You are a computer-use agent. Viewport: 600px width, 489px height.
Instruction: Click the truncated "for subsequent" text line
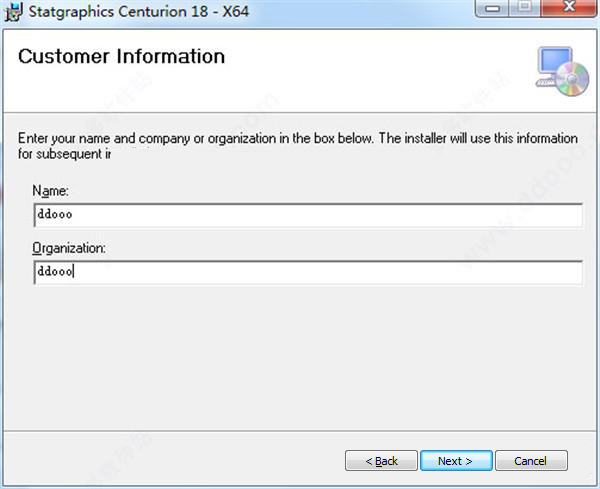click(x=65, y=154)
